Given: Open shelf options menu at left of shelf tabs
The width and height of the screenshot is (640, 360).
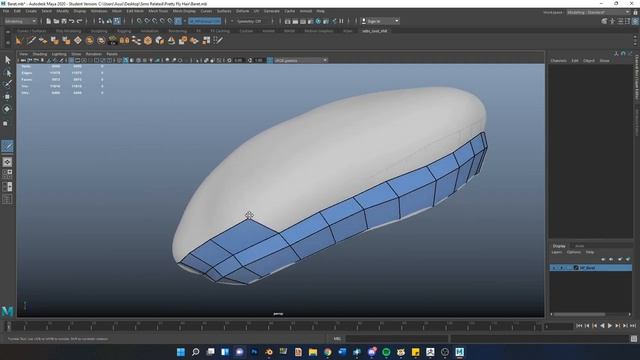Looking at the screenshot, I should (x=8, y=31).
